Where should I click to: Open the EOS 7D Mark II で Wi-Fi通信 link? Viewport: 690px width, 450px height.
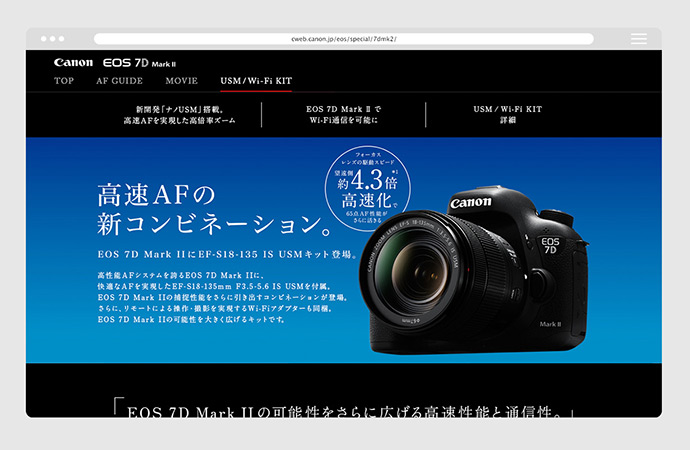(344, 114)
